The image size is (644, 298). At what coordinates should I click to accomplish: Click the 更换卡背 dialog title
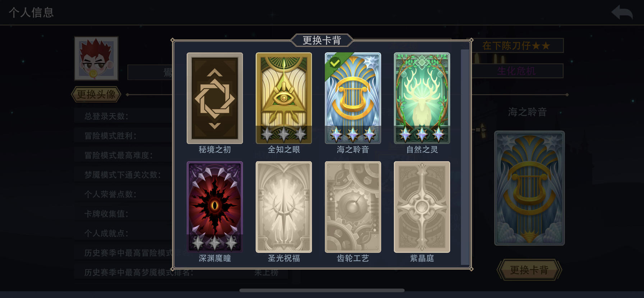[x=322, y=40]
